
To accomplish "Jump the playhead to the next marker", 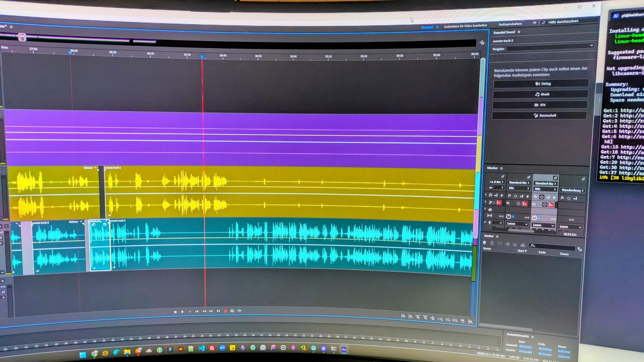I will pyautogui.click(x=218, y=311).
